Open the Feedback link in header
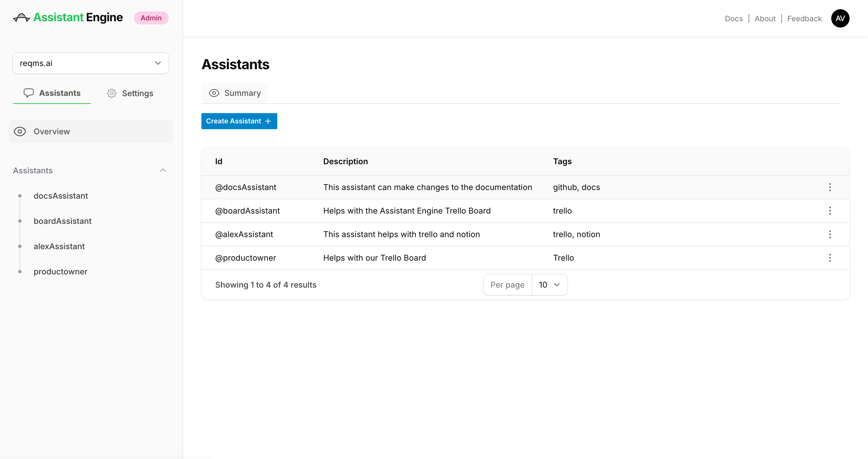Viewport: 868px width, 459px height. click(804, 19)
